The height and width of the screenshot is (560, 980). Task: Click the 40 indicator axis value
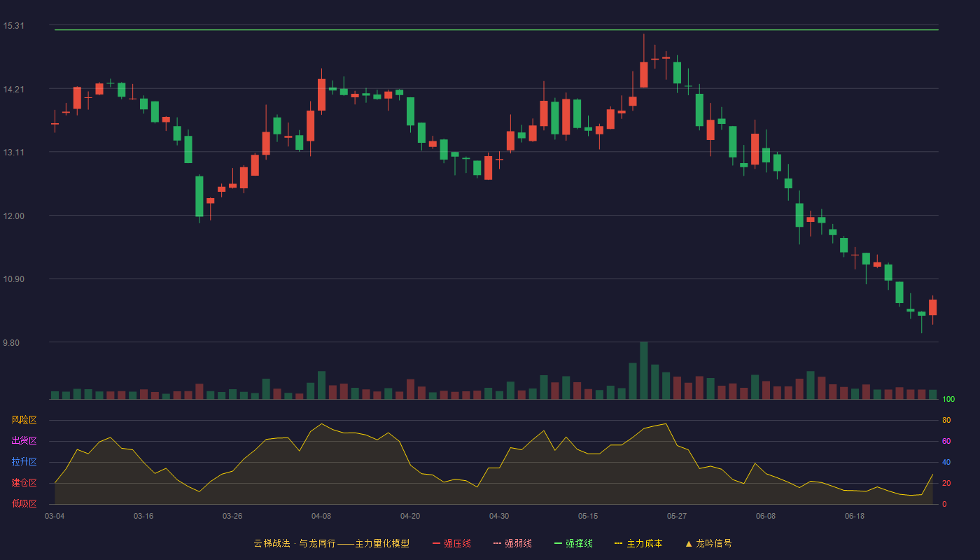tap(946, 462)
